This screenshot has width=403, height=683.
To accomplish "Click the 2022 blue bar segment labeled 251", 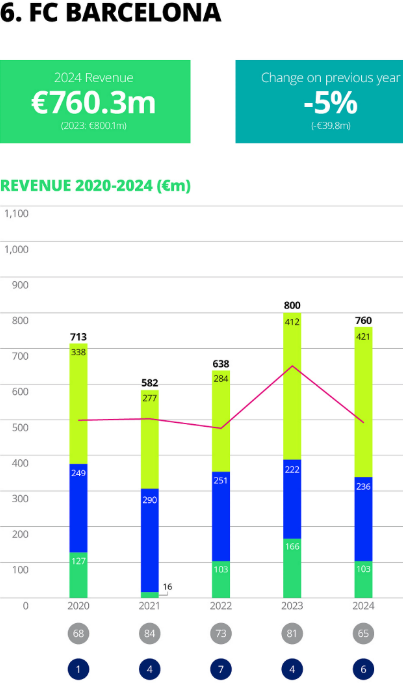I will click(221, 516).
